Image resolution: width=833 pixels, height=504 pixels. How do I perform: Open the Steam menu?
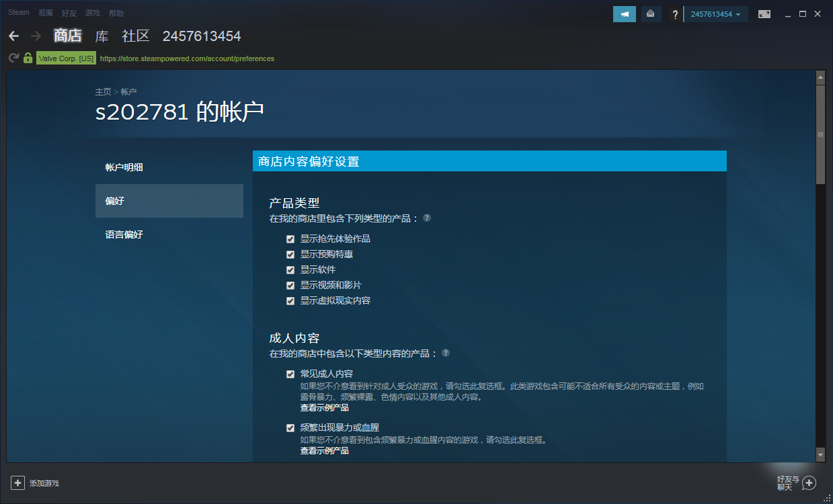(x=19, y=13)
